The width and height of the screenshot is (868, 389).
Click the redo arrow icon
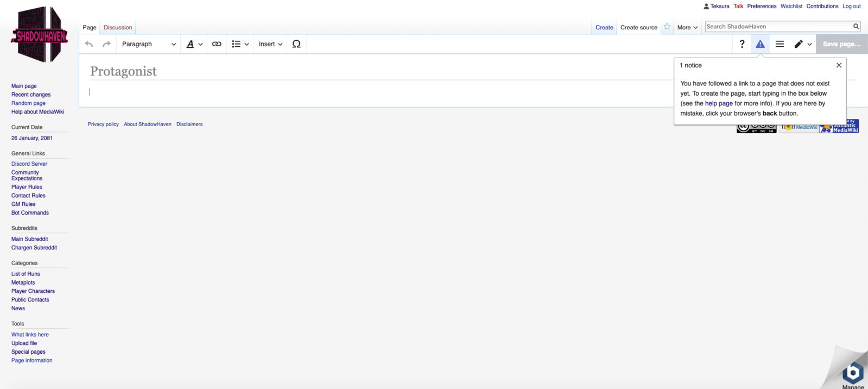107,44
